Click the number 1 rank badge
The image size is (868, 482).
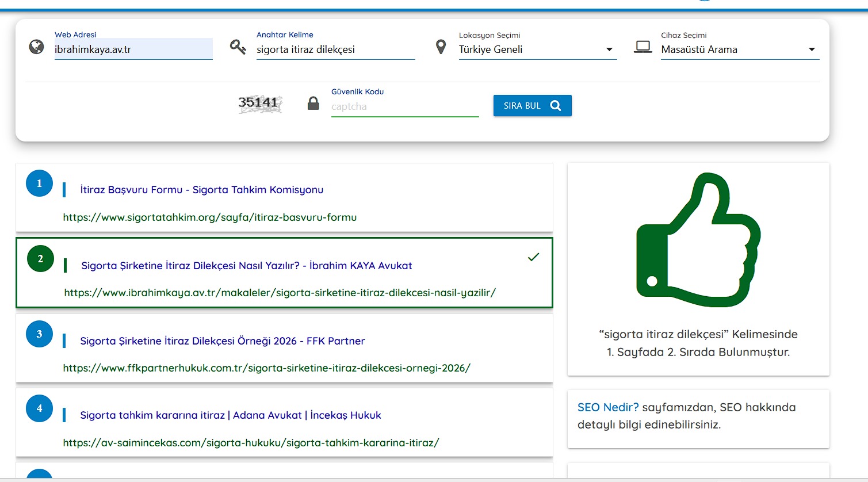coord(40,183)
